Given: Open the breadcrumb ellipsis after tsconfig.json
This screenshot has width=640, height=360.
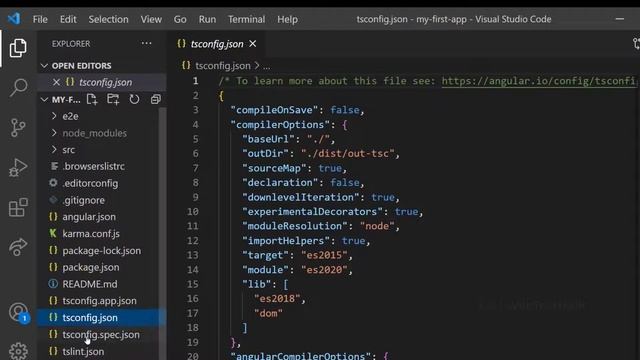Looking at the screenshot, I should pos(267,66).
